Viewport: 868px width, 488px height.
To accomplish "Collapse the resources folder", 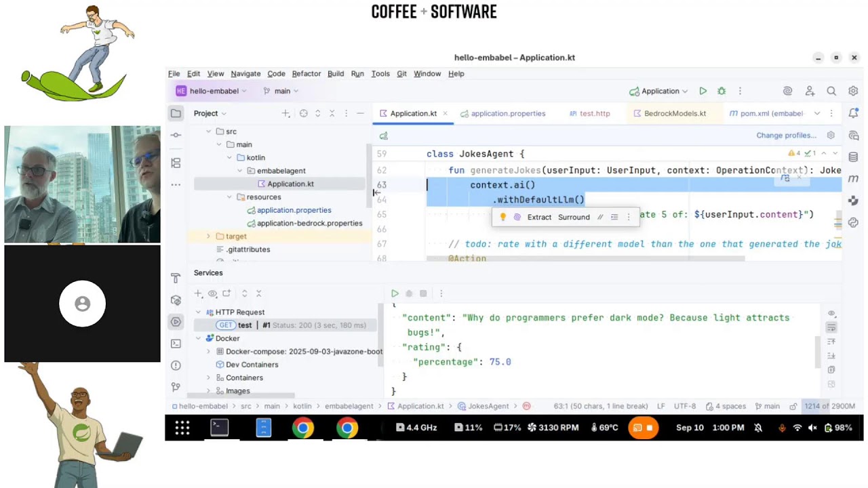I will [x=229, y=197].
